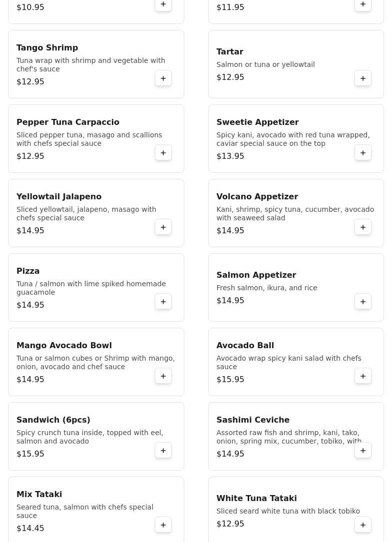The height and width of the screenshot is (542, 392).
Task: Click the Yellowtail Jalapeno description text
Action: 86,213
